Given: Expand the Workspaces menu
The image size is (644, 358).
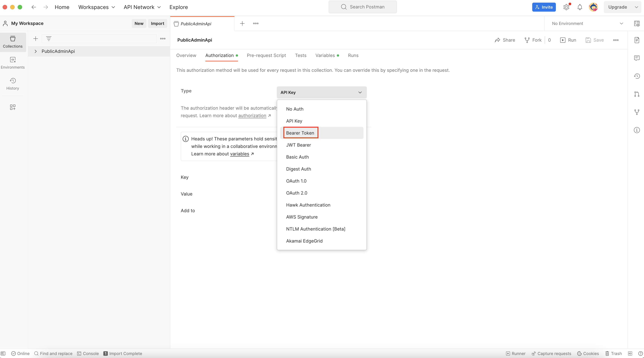Looking at the screenshot, I should coord(97,7).
